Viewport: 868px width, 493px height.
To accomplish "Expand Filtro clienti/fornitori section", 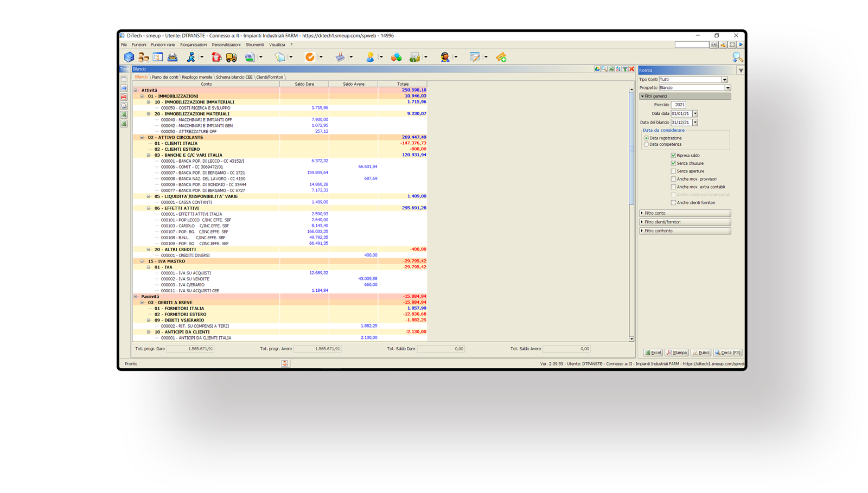I will point(685,222).
